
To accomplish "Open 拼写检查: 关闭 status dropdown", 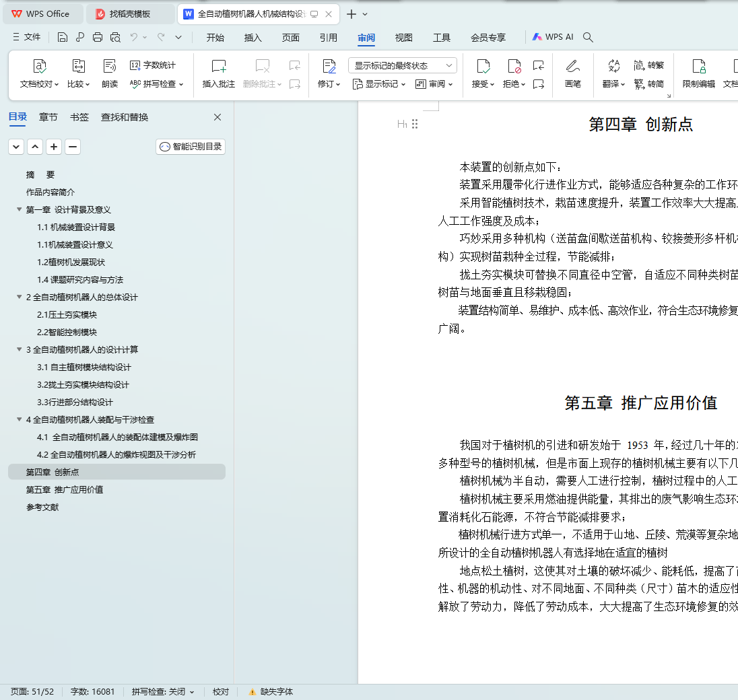I will pos(163,691).
